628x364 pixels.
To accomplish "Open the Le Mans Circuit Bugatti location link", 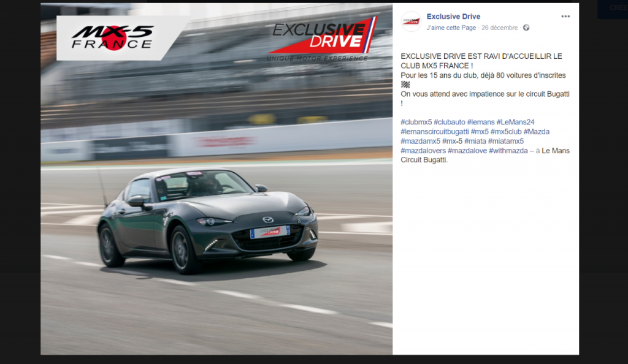I will click(485, 155).
